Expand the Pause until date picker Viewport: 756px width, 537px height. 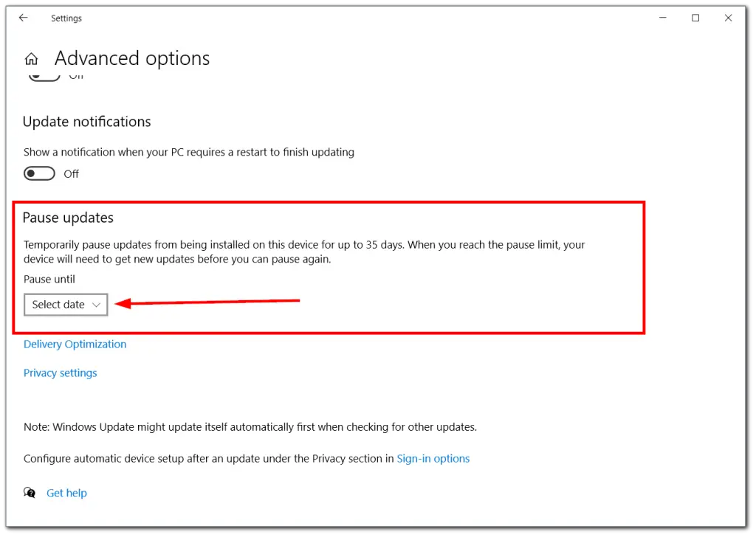pyautogui.click(x=65, y=304)
